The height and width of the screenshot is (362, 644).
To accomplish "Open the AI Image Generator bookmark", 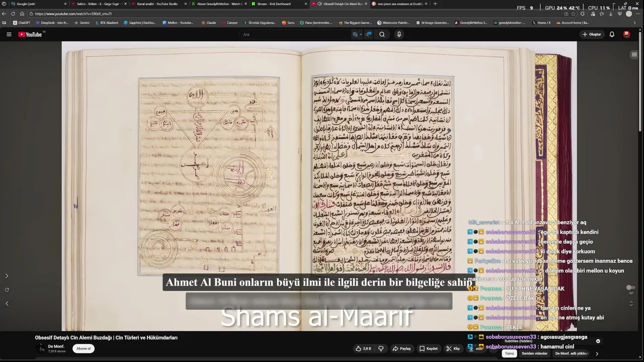I will [x=433, y=23].
